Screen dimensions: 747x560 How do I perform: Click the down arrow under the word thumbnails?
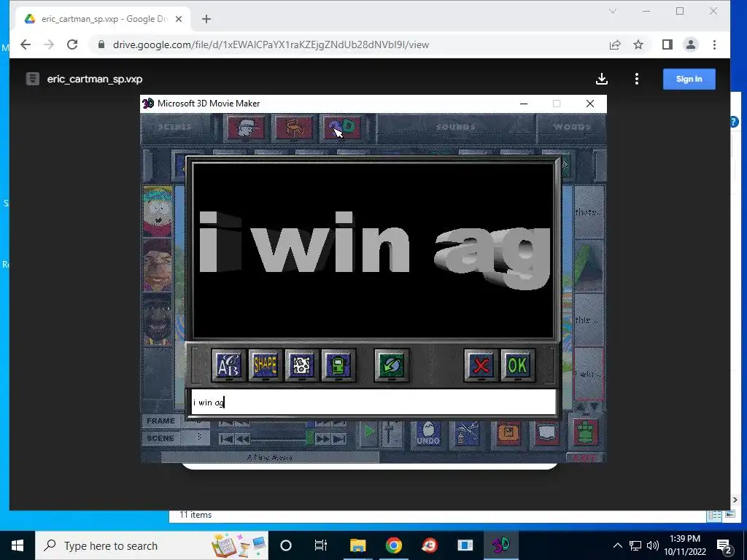595,408
